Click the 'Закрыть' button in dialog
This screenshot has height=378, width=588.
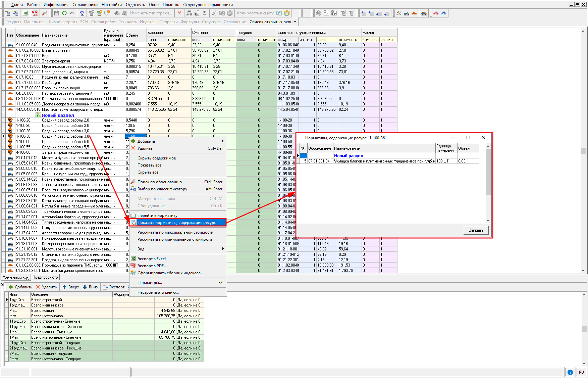point(476,230)
